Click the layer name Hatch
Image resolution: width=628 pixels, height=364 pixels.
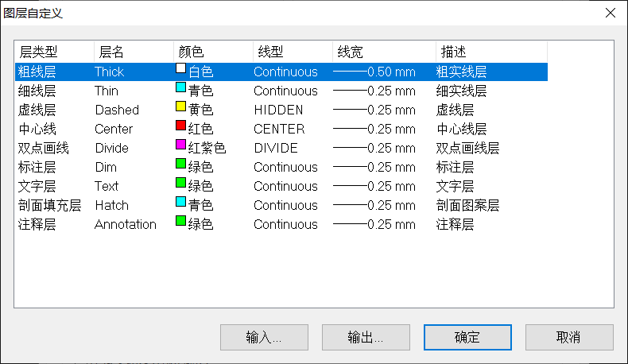point(112,205)
